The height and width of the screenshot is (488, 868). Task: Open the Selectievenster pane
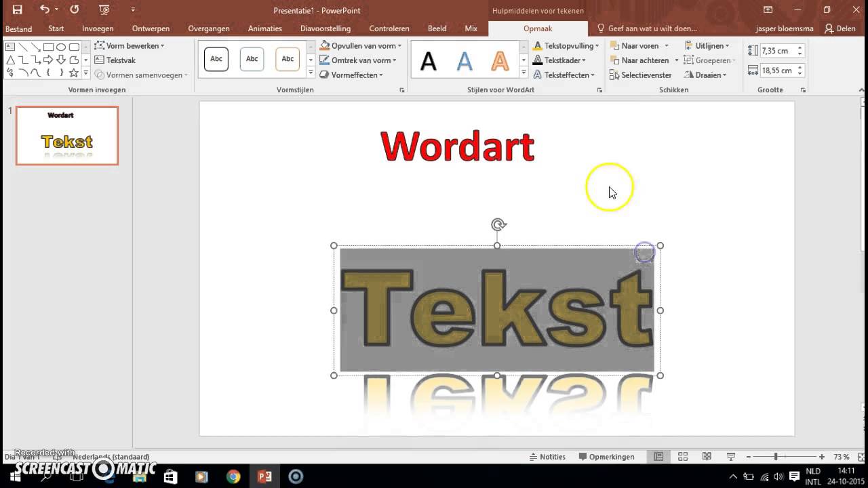pyautogui.click(x=641, y=75)
